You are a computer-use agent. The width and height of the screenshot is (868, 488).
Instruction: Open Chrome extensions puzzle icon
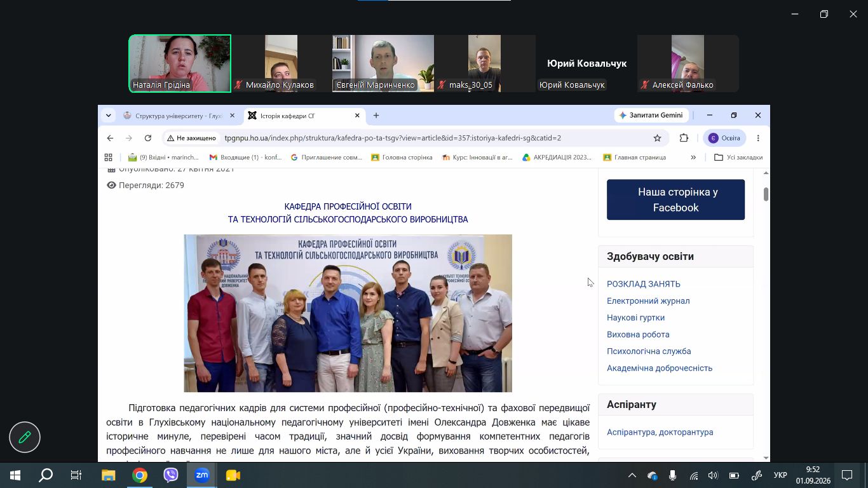click(x=684, y=138)
